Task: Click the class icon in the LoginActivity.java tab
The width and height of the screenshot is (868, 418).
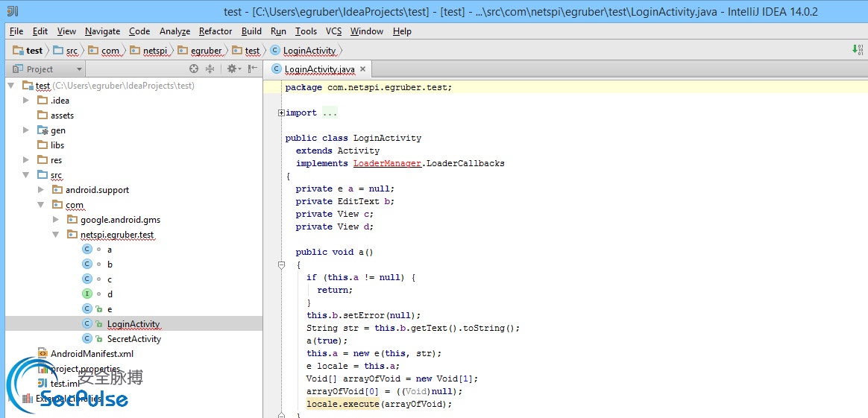Action: [275, 69]
